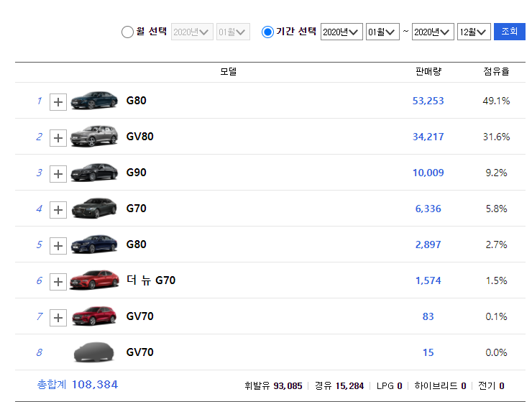Click the sales figure 15
Viewport: 532px width, 402px height.
[x=428, y=353]
